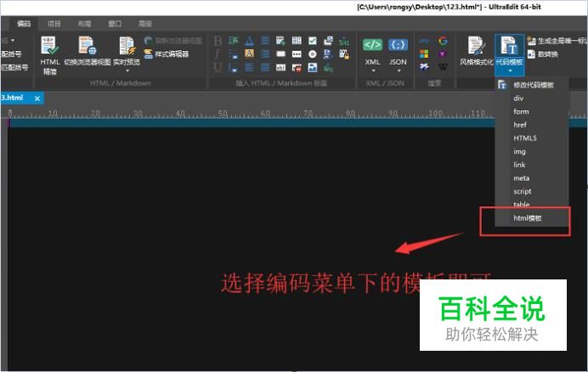This screenshot has height=372, width=588.
Task: Click the grayed refresh browser view icon
Action: pos(149,41)
